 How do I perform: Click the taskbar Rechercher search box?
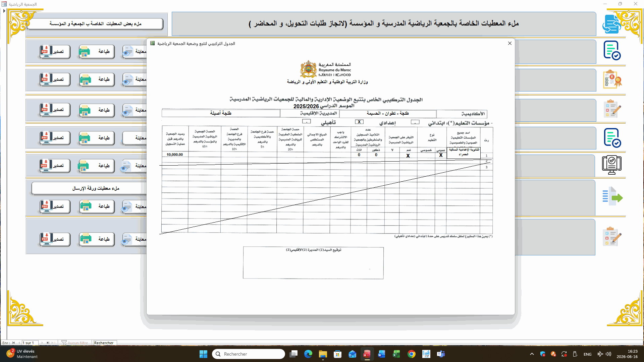pos(249,354)
